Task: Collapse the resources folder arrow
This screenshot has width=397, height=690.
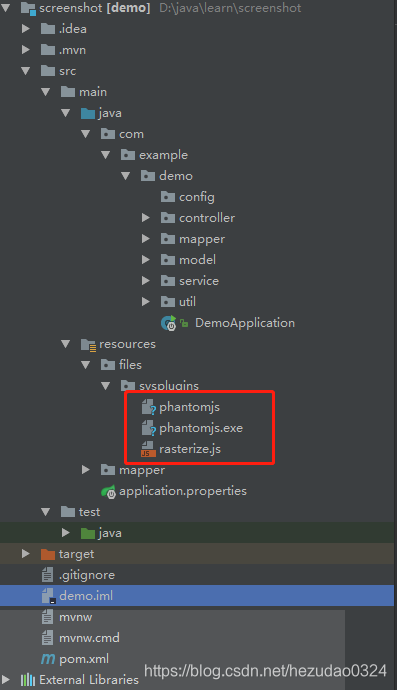Action: coord(66,344)
